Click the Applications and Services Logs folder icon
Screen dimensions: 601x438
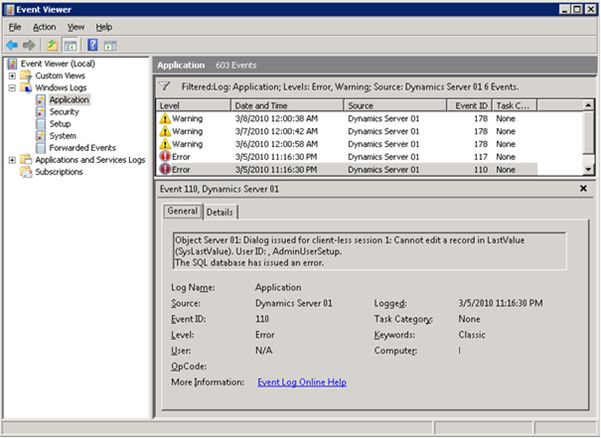coord(26,159)
